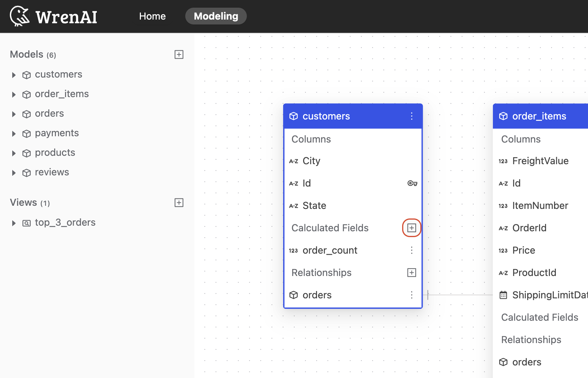
Task: Switch to the Modeling tab
Action: (x=216, y=16)
